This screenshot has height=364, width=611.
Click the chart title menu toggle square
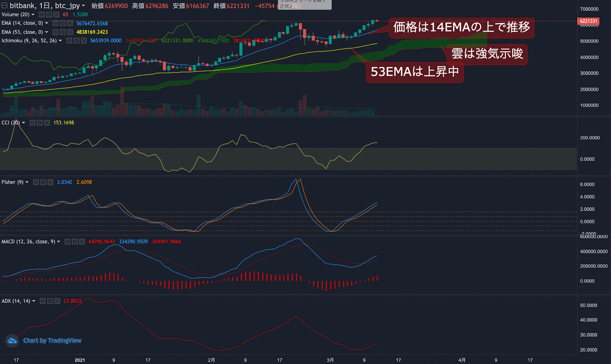pos(5,6)
